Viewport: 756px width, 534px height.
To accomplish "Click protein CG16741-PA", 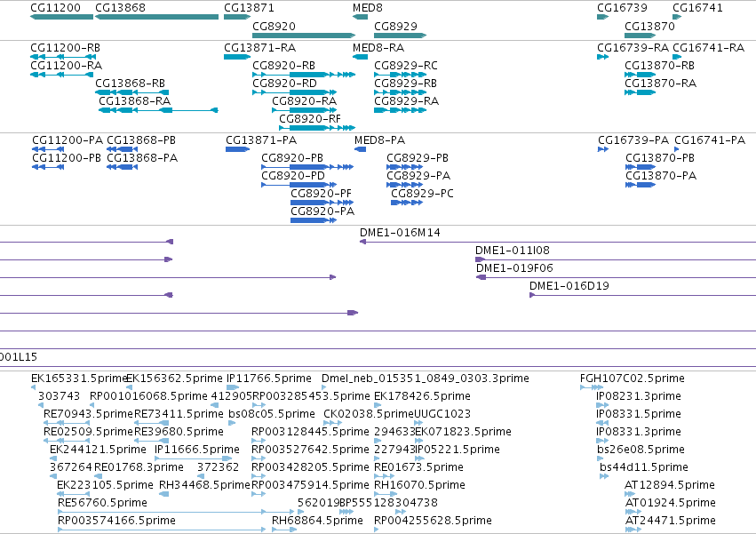I will [710, 140].
